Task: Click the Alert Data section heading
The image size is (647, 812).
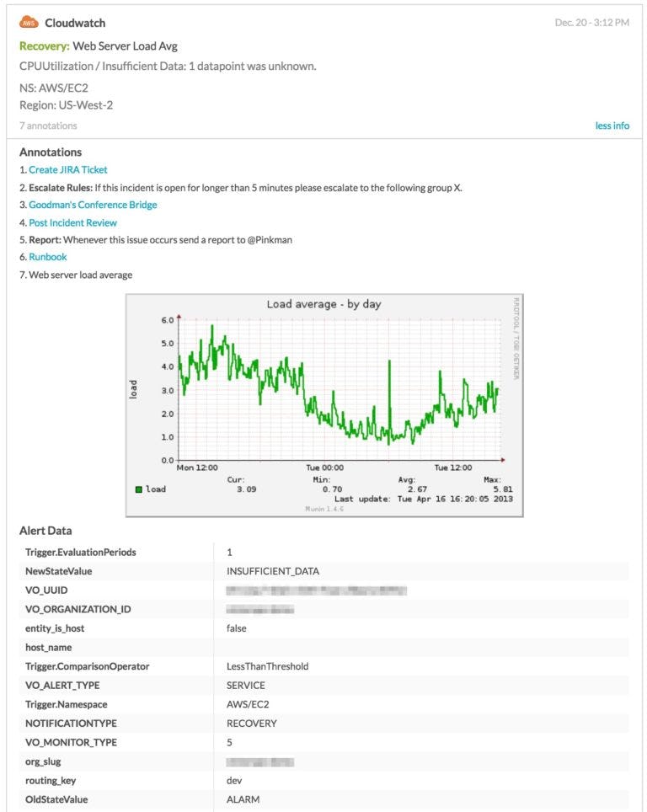Action: 45,531
